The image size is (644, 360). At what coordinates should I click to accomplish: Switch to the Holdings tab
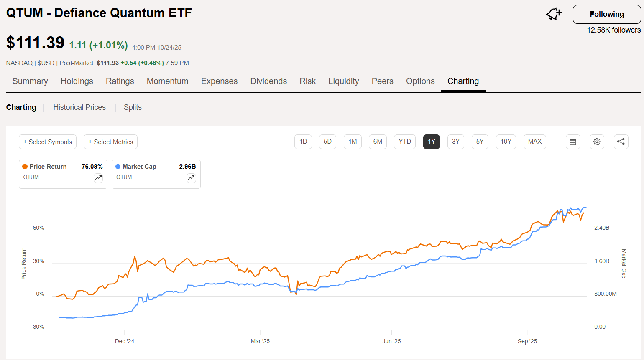pos(77,81)
